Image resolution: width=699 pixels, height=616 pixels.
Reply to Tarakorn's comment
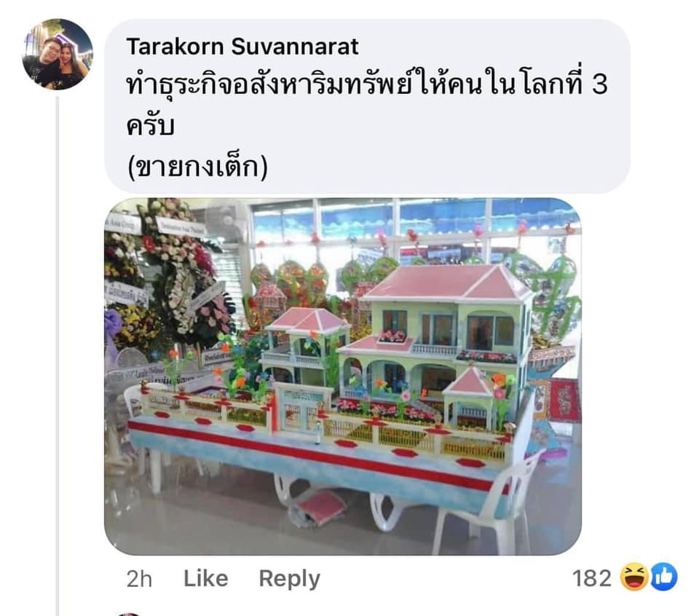[289, 579]
